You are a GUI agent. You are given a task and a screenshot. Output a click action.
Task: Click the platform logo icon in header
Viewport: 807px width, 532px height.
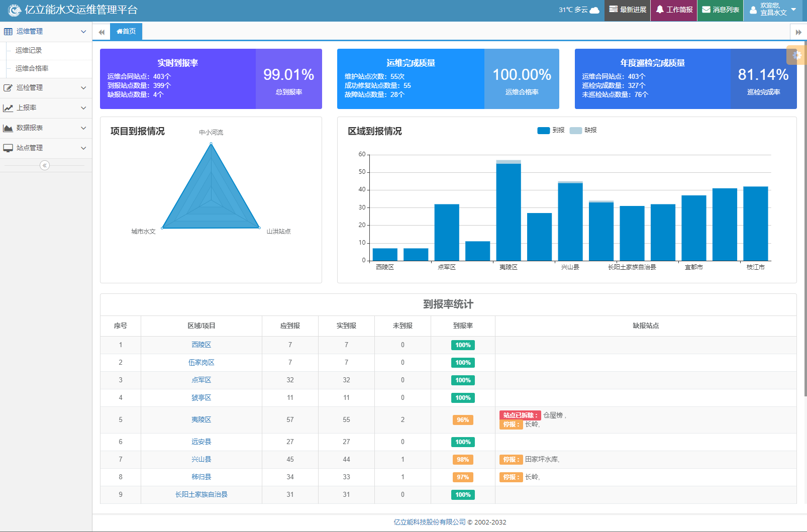pyautogui.click(x=15, y=10)
